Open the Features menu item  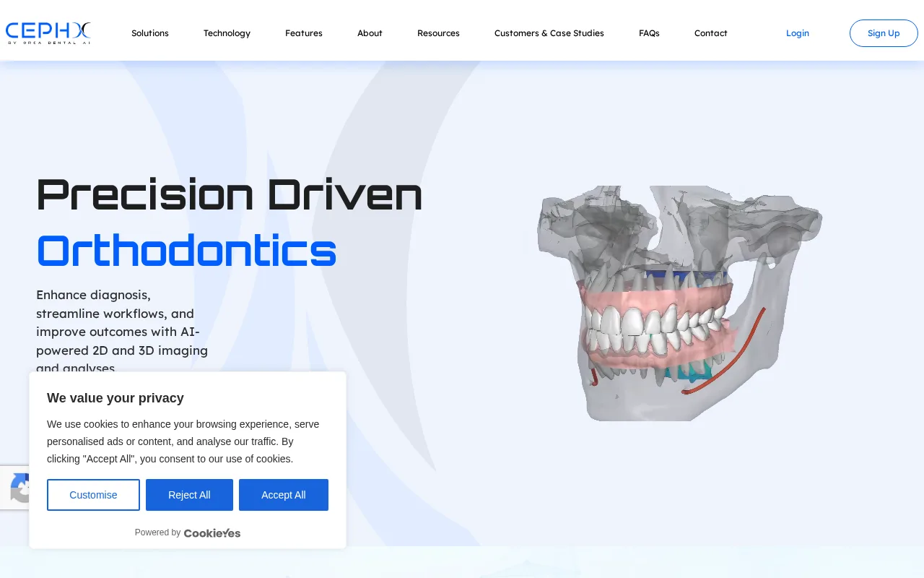(x=304, y=33)
